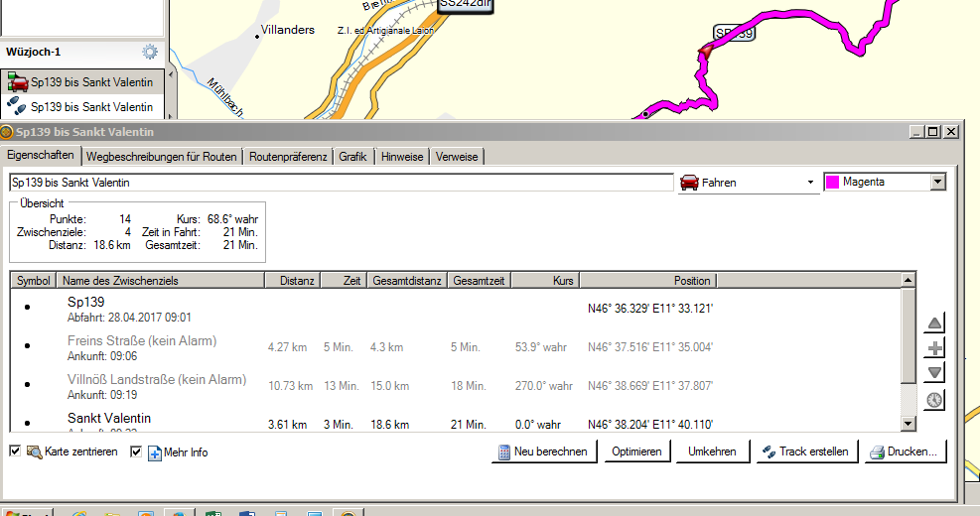Click the gear icon next to Wüzjoch-1
The height and width of the screenshot is (516, 980).
150,52
